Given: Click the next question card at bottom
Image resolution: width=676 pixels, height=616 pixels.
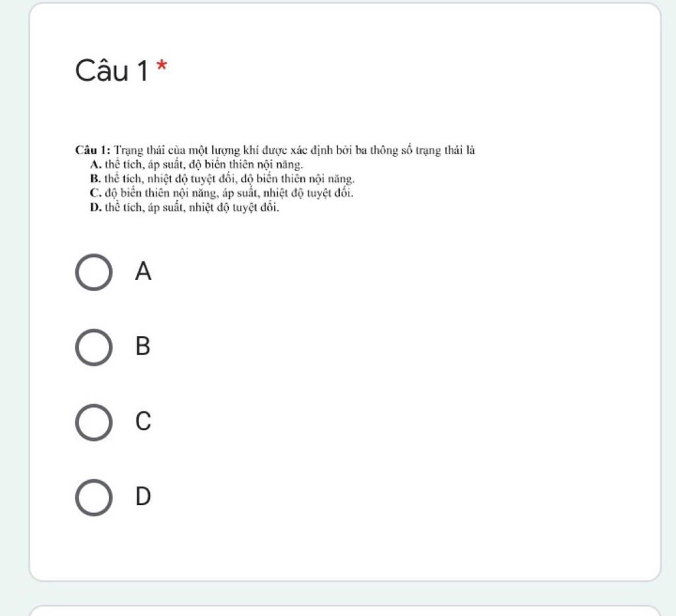Looking at the screenshot, I should (345, 611).
